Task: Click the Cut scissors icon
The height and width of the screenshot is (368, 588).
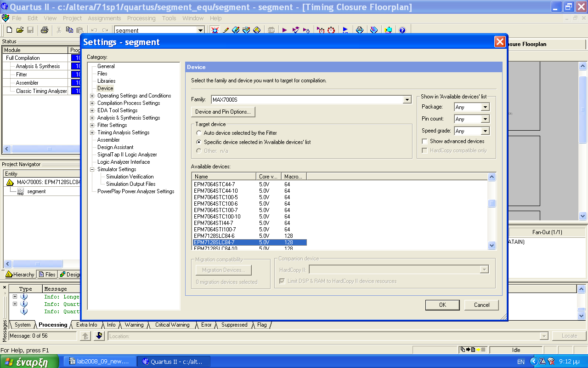Action: pos(59,30)
